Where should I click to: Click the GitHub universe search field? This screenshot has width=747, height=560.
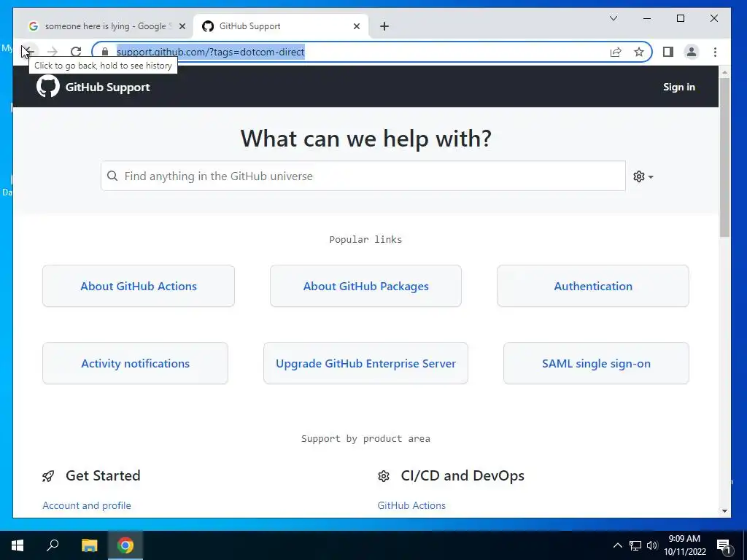[363, 176]
